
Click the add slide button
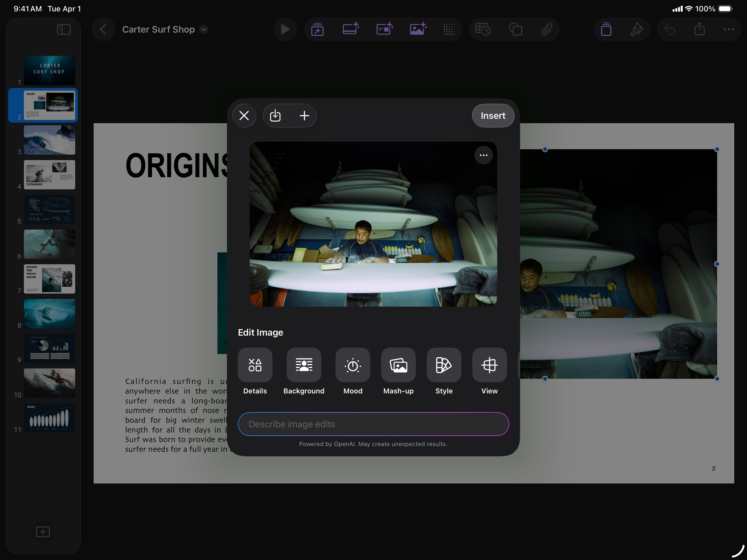(43, 532)
